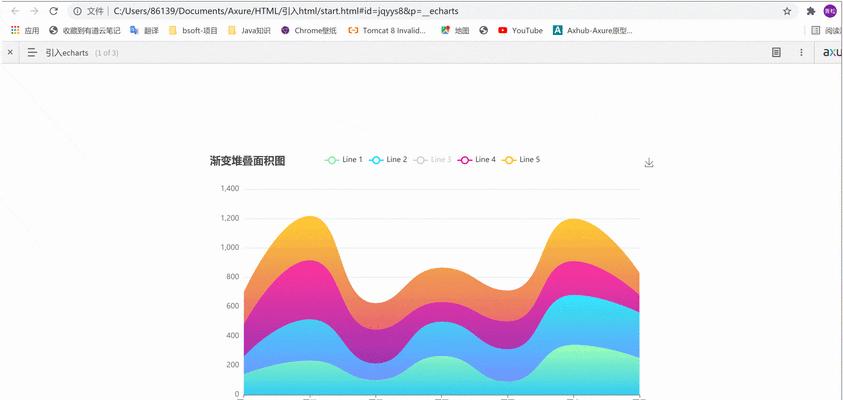Reload the page with refresh icon
Screen dimensions: 843x400
point(53,11)
